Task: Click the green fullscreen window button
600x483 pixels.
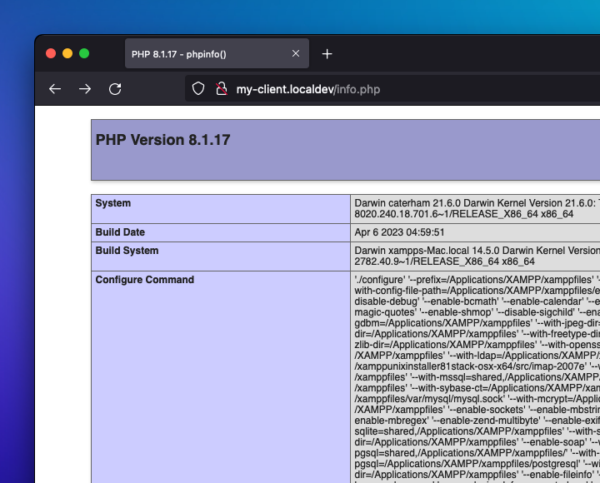Action: [85, 53]
